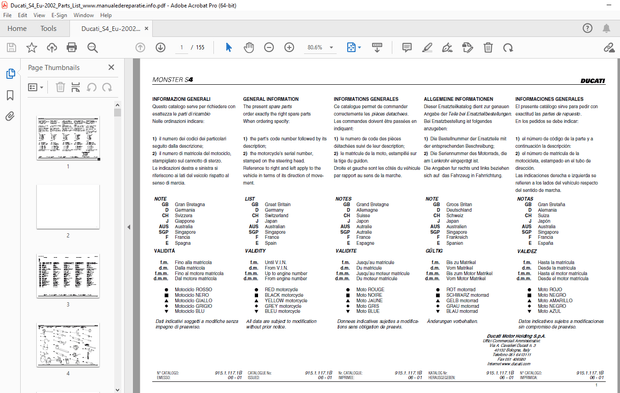Viewport: 620px width, 393px height.
Task: Click the INFORMAZIONI GENERALI heading
Action: pyautogui.click(x=181, y=99)
